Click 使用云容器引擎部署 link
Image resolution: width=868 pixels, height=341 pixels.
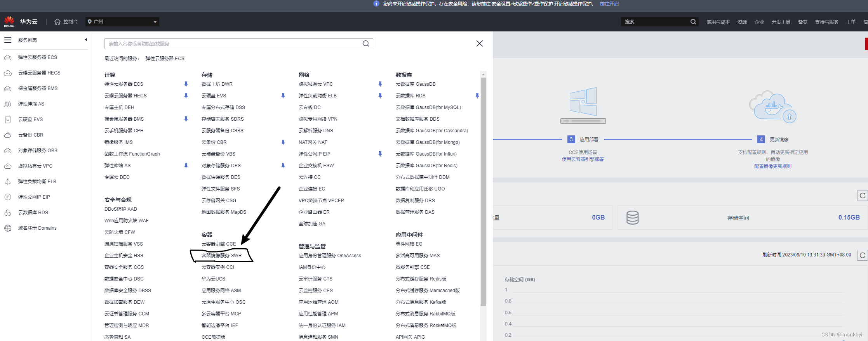pos(583,159)
